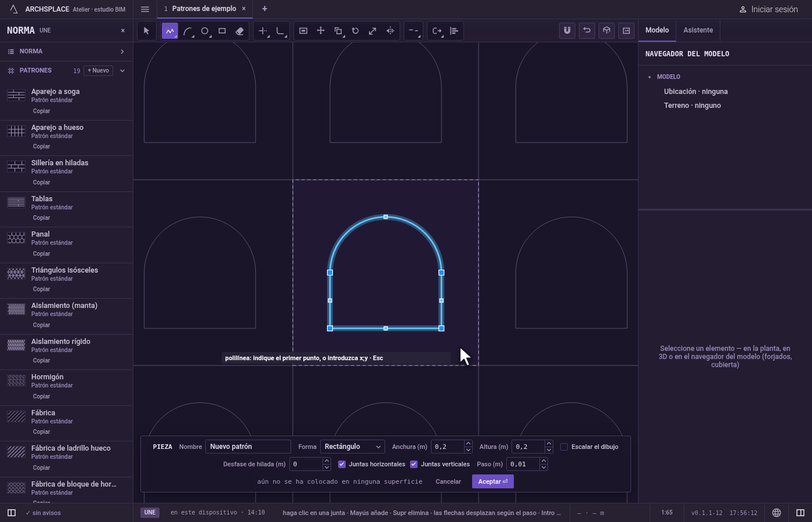
Task: Click Copiar under Aparejo a soga
Action: 42,111
